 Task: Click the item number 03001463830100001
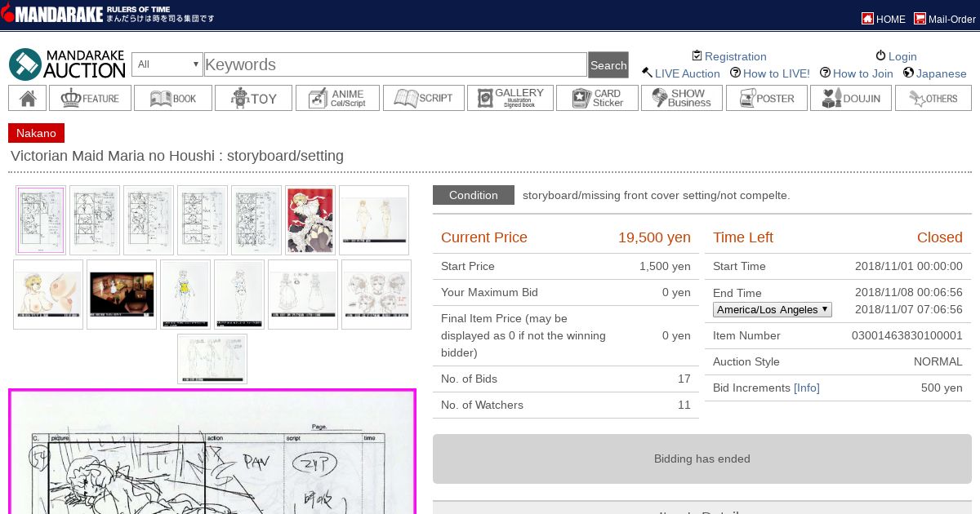[x=906, y=335]
